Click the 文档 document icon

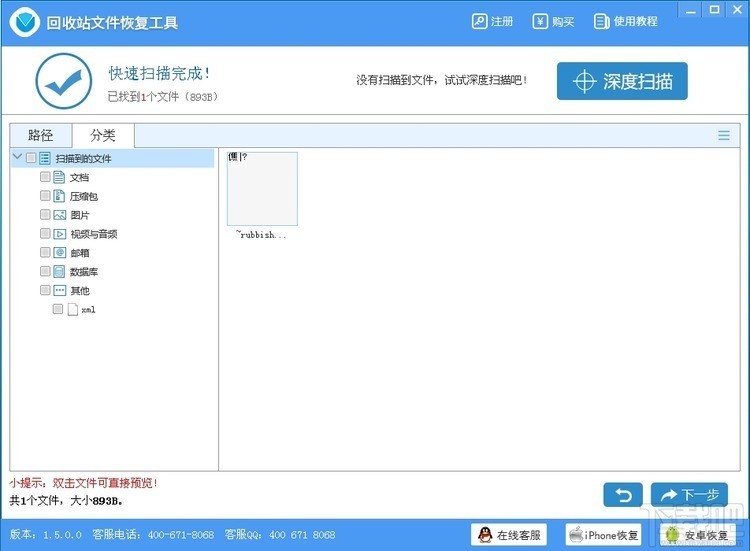coord(59,177)
